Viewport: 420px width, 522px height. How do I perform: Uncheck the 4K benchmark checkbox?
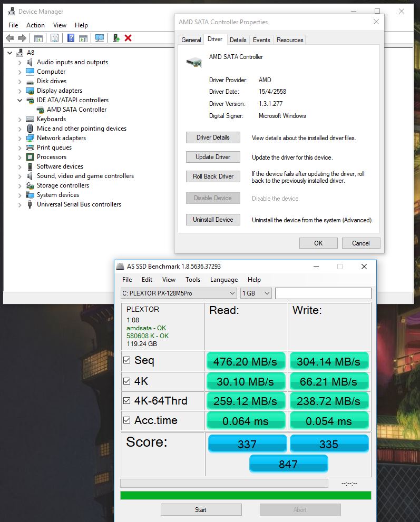click(127, 381)
